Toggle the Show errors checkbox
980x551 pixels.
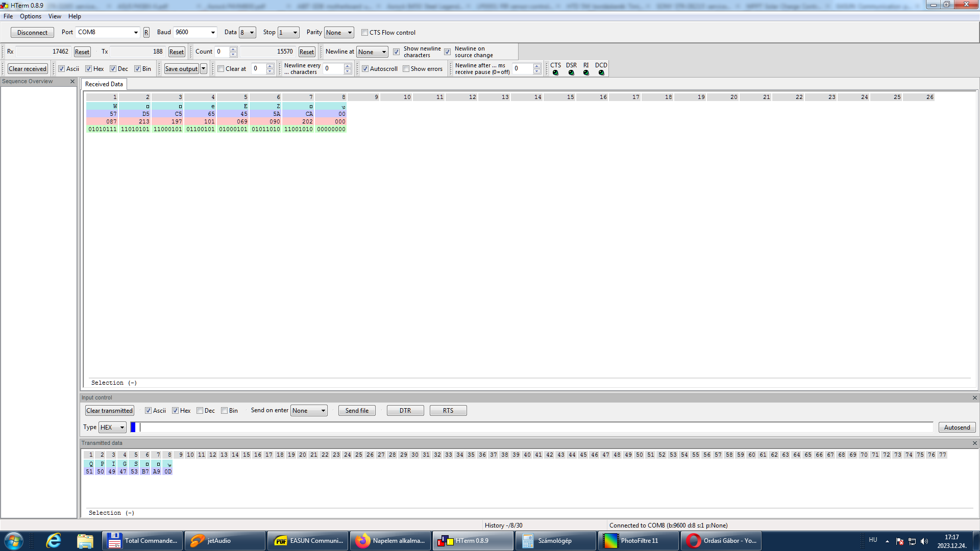point(406,69)
